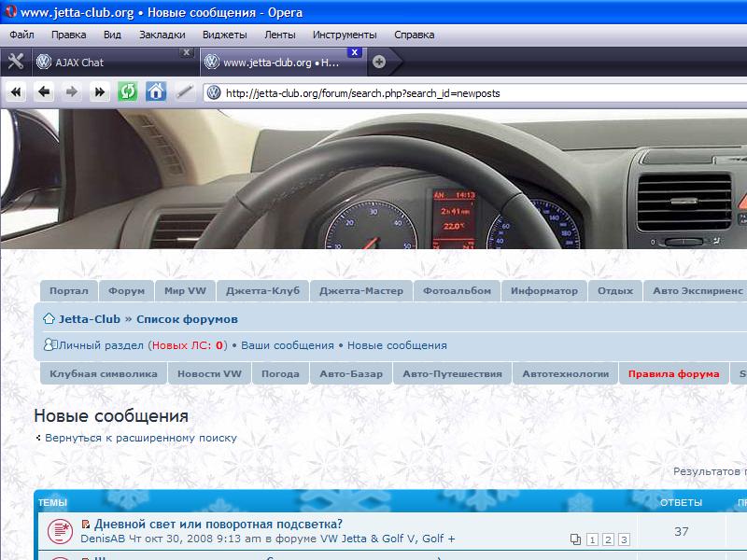
Task: Open topic Дневной свет или поворотная подсветка
Action: pyautogui.click(x=218, y=524)
